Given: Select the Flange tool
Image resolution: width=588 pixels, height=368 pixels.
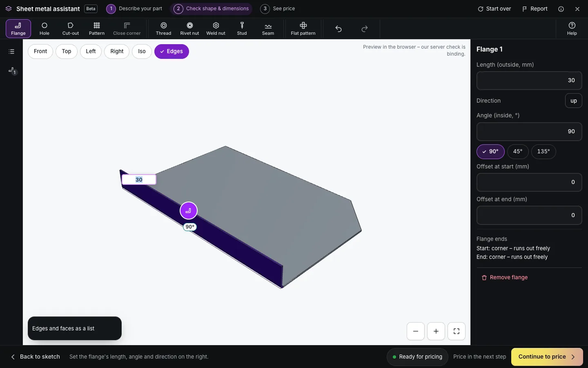Looking at the screenshot, I should click(18, 29).
